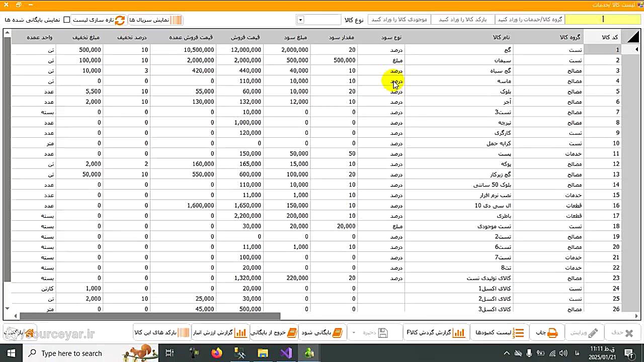Show hidden tray icons chevron
This screenshot has height=362, width=644.
click(507, 353)
